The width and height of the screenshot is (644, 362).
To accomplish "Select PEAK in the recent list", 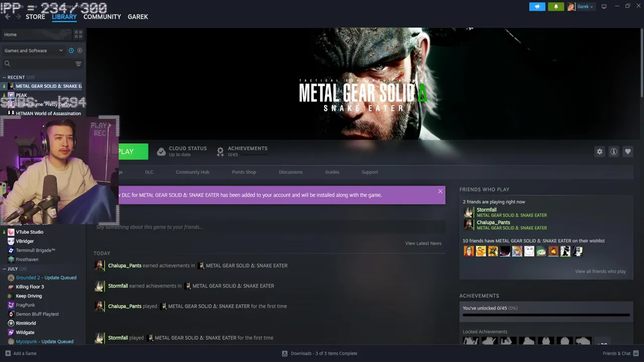I will [22, 95].
